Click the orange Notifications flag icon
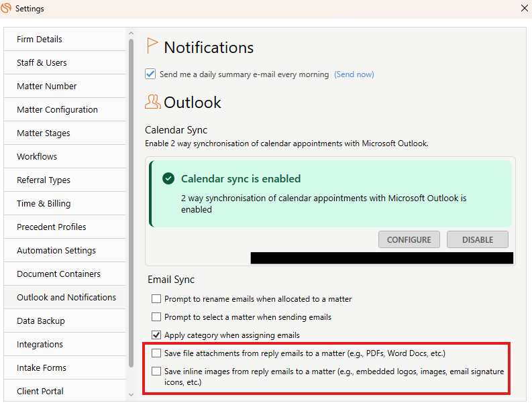 152,46
